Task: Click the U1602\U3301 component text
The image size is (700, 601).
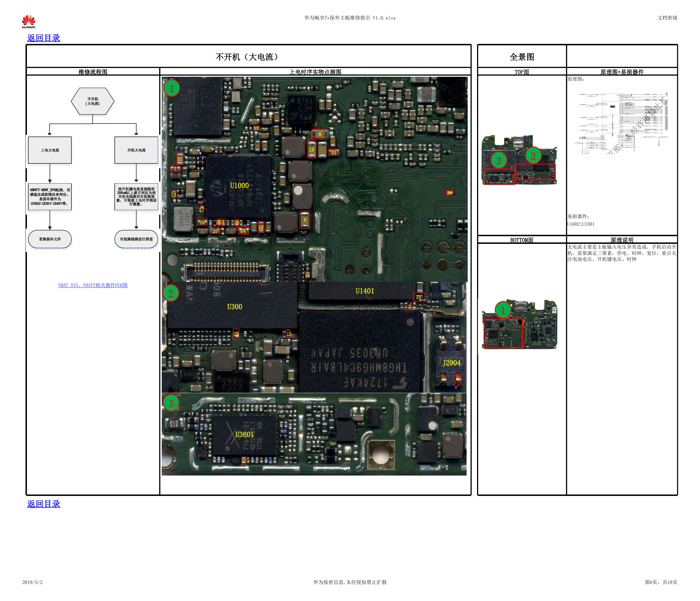Action: pyautogui.click(x=581, y=224)
